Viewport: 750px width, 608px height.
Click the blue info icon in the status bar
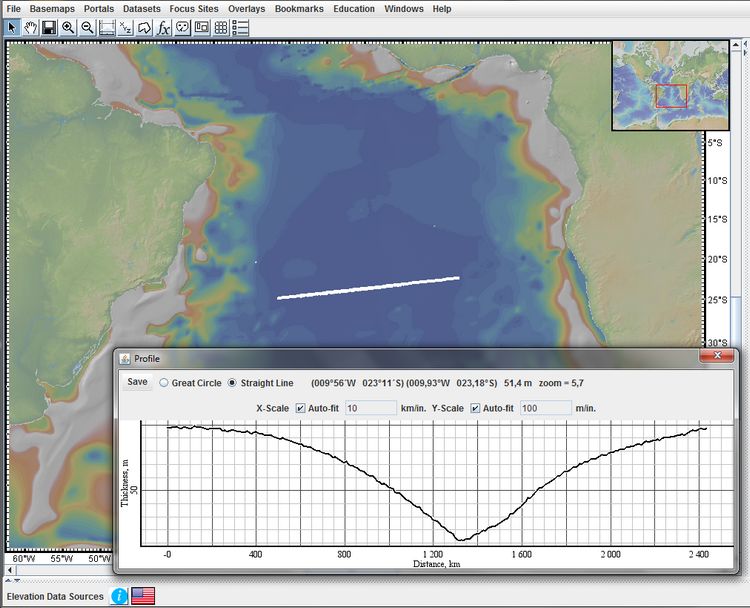click(119, 596)
